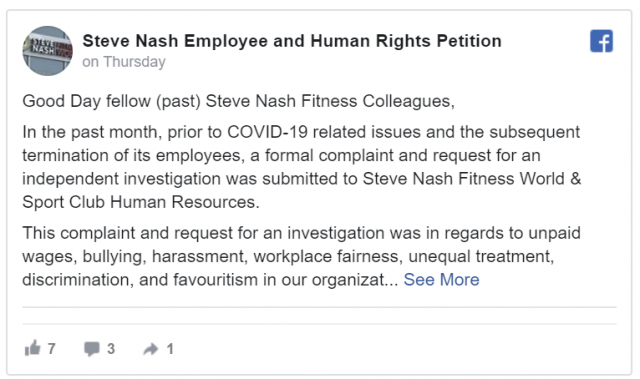This screenshot has width=640, height=379.
Task: Click the paragraph starting 'This complaint and request'
Action: click(301, 256)
